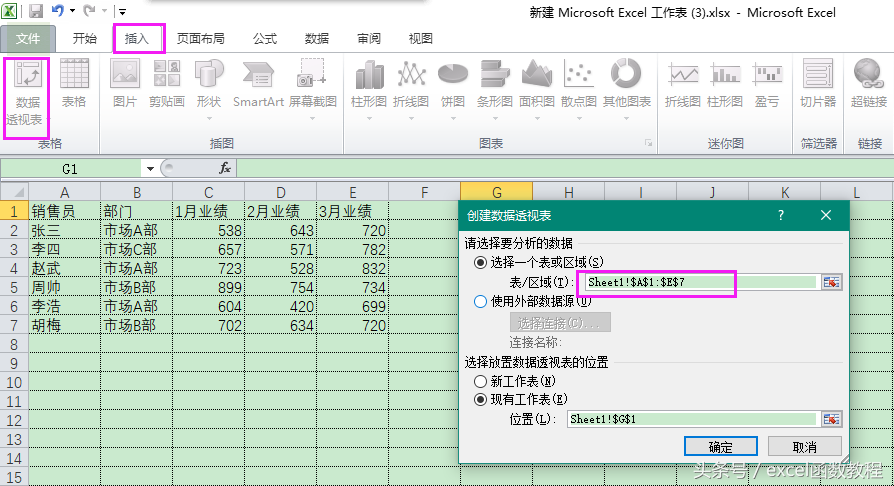Image resolution: width=894 pixels, height=486 pixels.
Task: Open Charts group dialog launcher
Action: 648,143
